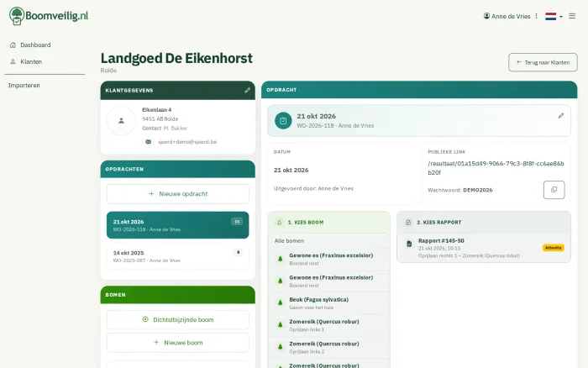The width and height of the screenshot is (588, 368).
Task: Open the hamburger menu
Action: point(572,16)
